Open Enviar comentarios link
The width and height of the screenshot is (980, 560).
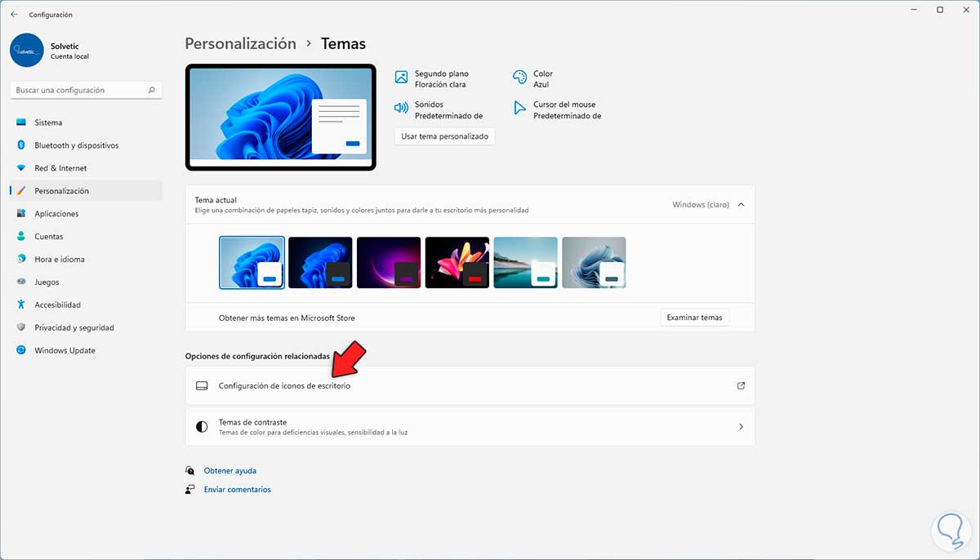click(x=238, y=490)
